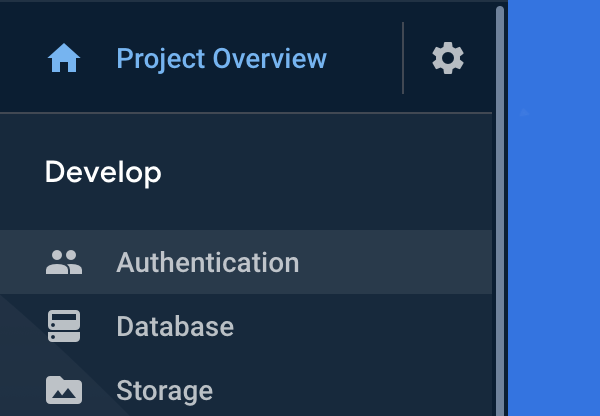Click the small dot on blue panel

coord(524,113)
